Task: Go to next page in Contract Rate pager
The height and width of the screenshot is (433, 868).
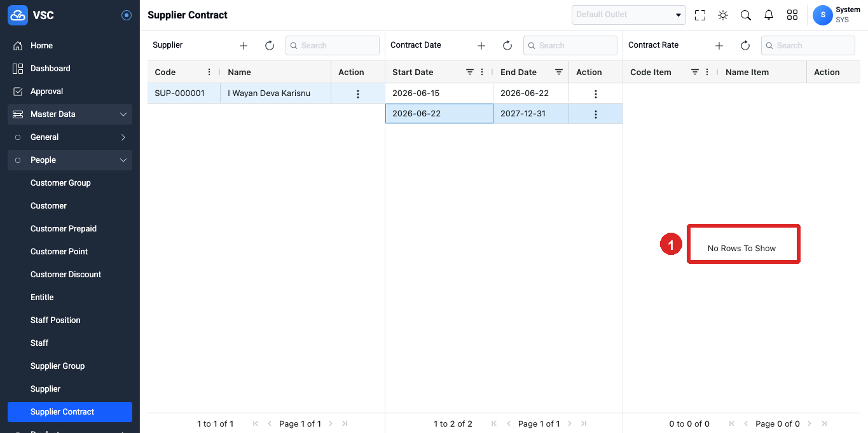Action: [x=810, y=423]
